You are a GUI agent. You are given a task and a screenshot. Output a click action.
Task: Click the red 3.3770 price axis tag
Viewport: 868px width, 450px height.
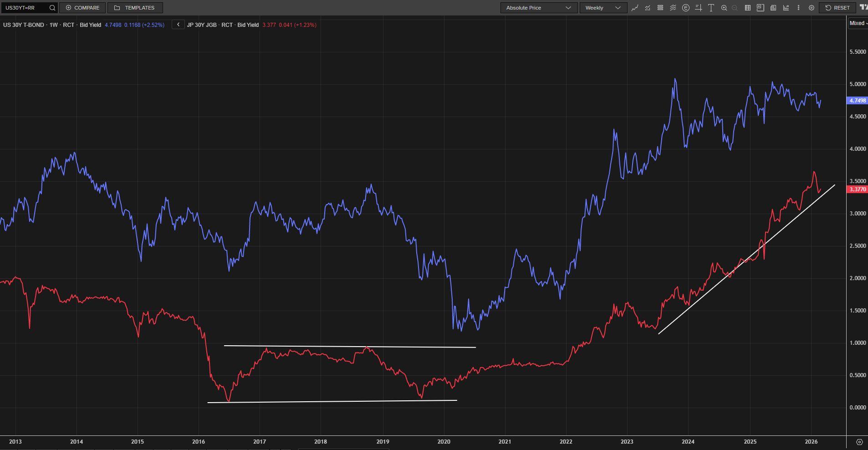[x=857, y=189]
